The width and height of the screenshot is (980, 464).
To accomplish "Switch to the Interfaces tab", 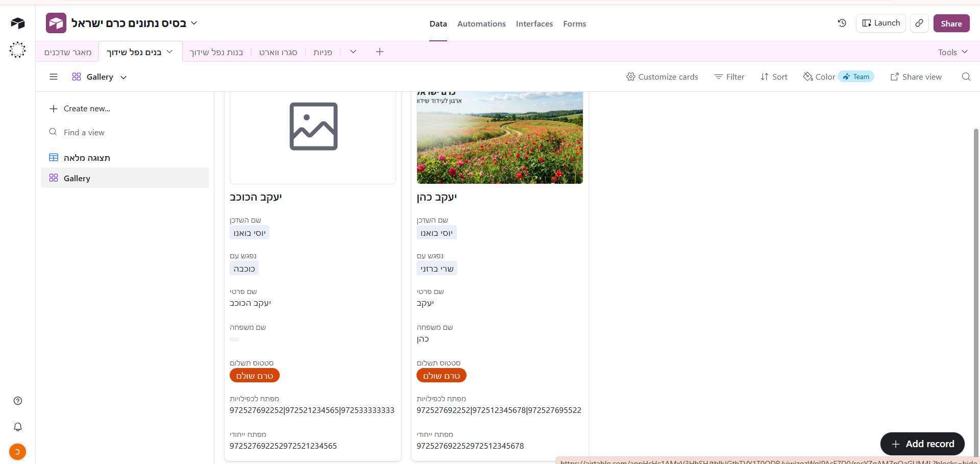I will tap(534, 23).
